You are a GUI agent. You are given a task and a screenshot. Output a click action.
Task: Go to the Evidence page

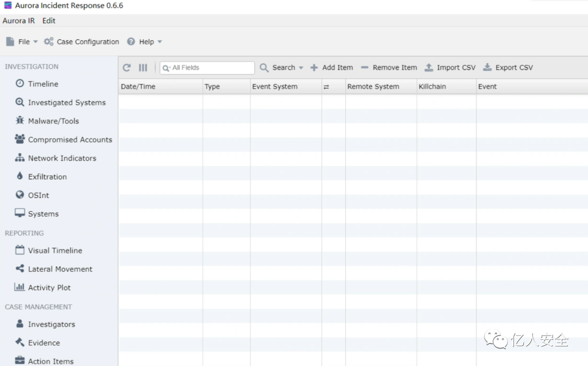coord(44,343)
